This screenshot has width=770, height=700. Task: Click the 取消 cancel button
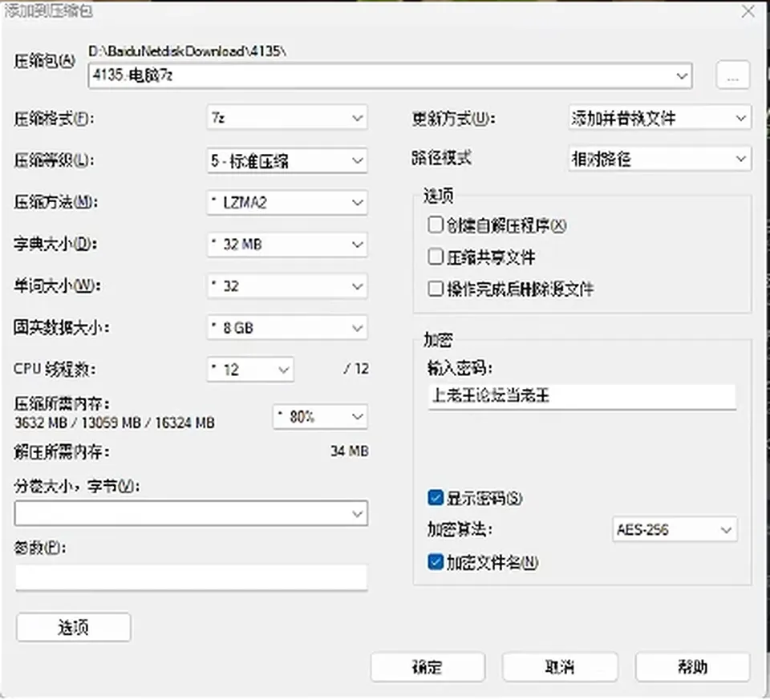[x=560, y=666]
